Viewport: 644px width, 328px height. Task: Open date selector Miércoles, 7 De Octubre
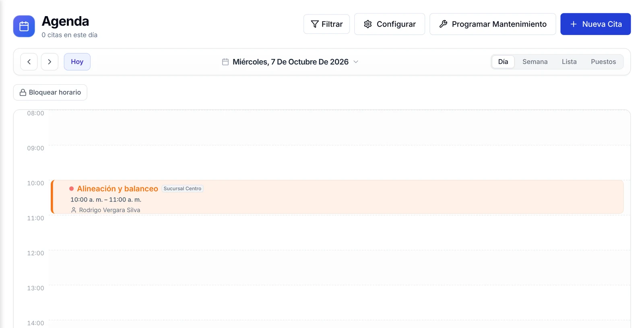290,62
